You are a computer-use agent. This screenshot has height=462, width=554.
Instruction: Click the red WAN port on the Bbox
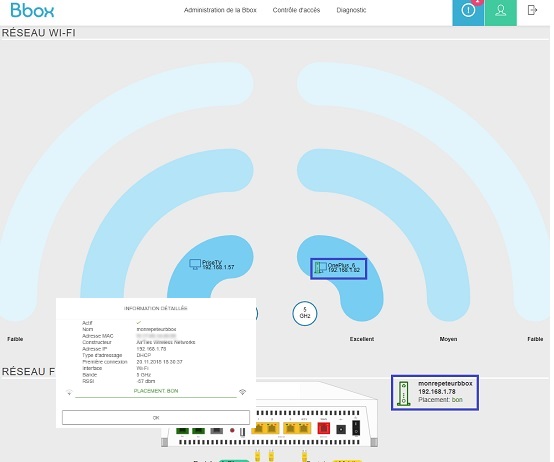click(324, 428)
